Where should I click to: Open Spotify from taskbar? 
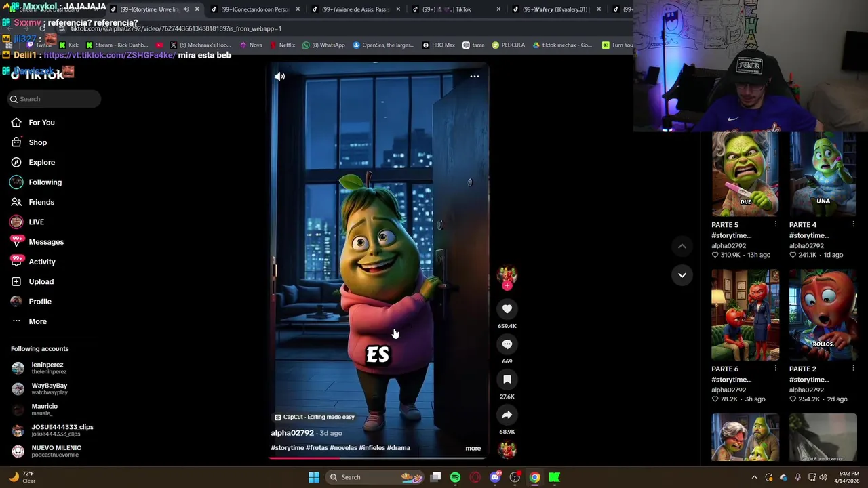(455, 477)
